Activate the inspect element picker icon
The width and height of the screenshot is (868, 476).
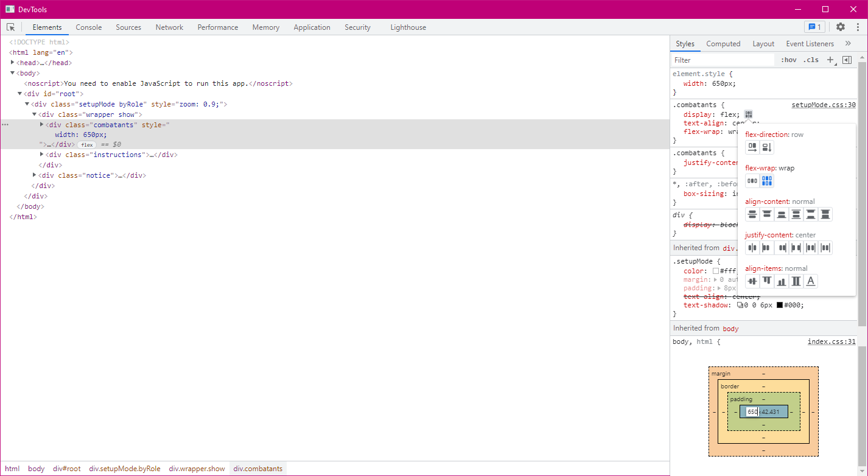pos(10,27)
